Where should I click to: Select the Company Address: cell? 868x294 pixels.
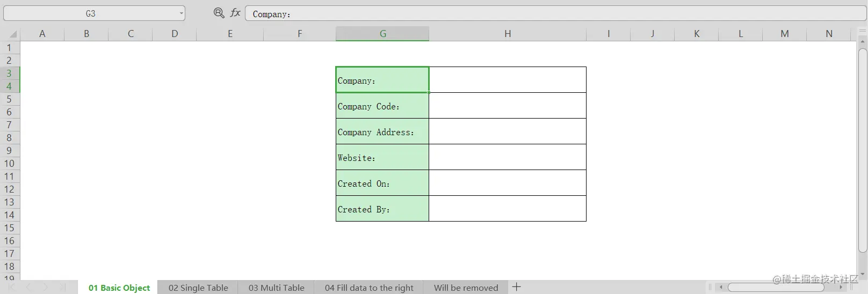[382, 131]
